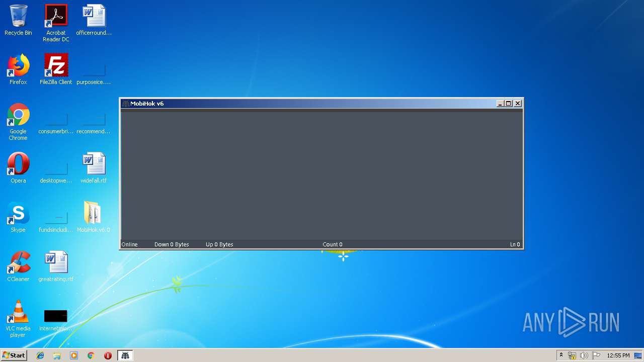Open Windows Explorer from the taskbar
This screenshot has width=644, height=362.
point(57,355)
